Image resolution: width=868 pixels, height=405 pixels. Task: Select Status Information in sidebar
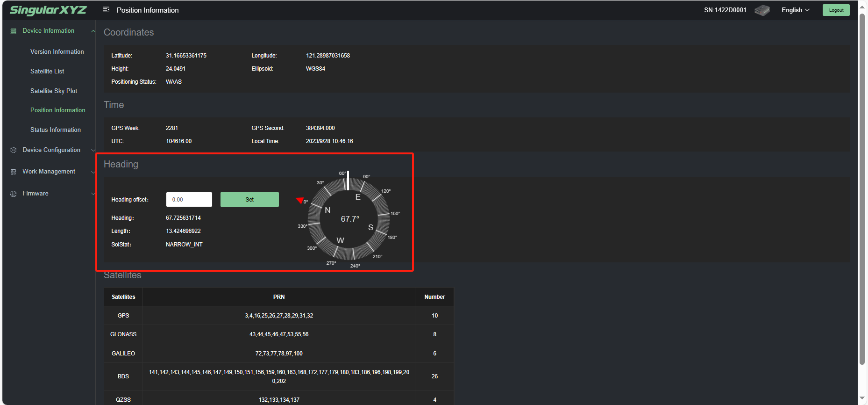56,130
